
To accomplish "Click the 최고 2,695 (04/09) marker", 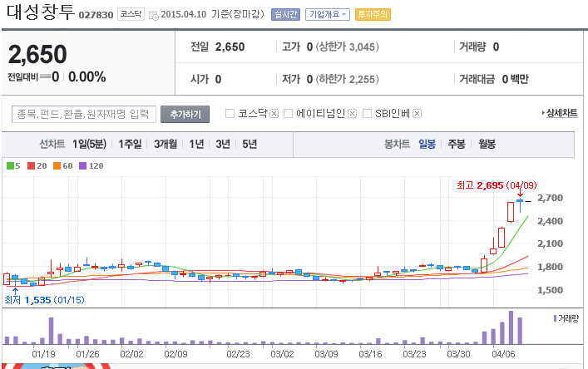I will pyautogui.click(x=497, y=185).
